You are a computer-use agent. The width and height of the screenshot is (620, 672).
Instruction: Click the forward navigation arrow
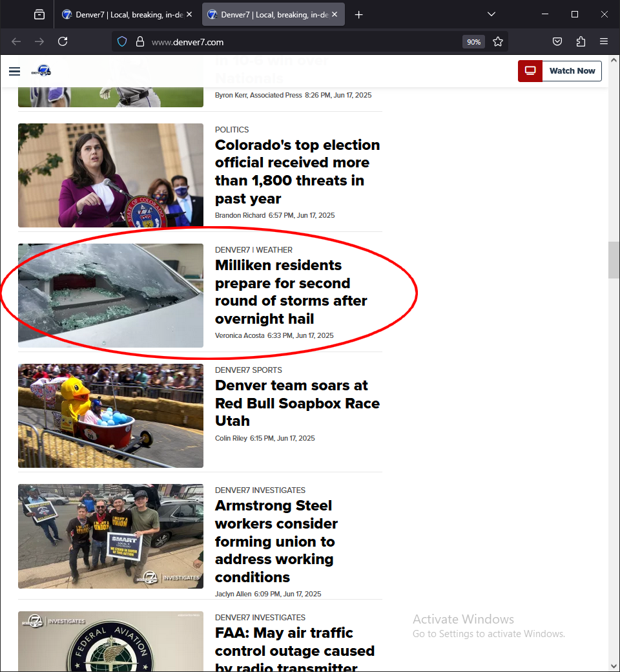click(39, 41)
